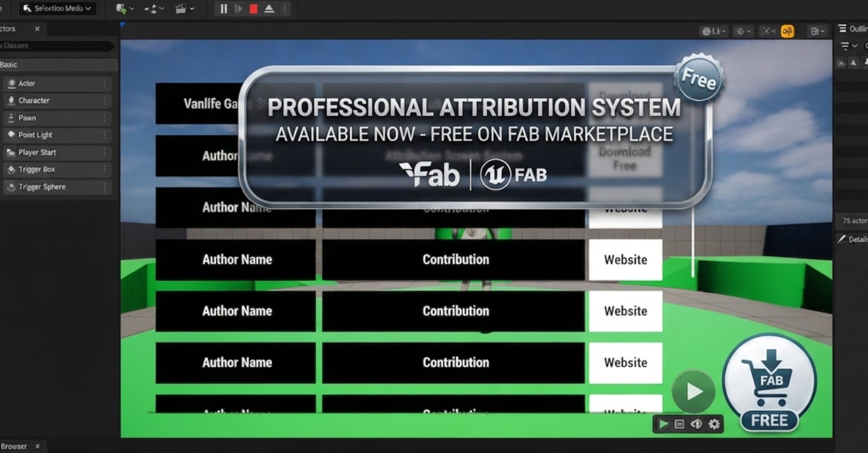Screen dimensions: 868x453
Task: Stop play session with red square
Action: (253, 9)
